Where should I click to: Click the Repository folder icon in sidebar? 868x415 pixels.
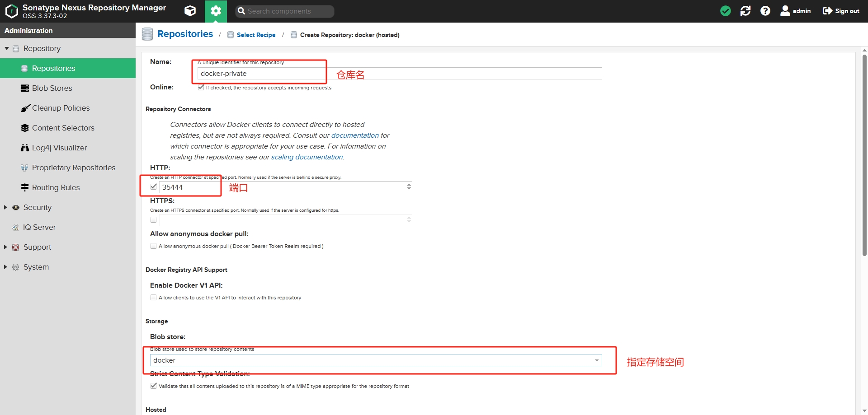[16, 48]
